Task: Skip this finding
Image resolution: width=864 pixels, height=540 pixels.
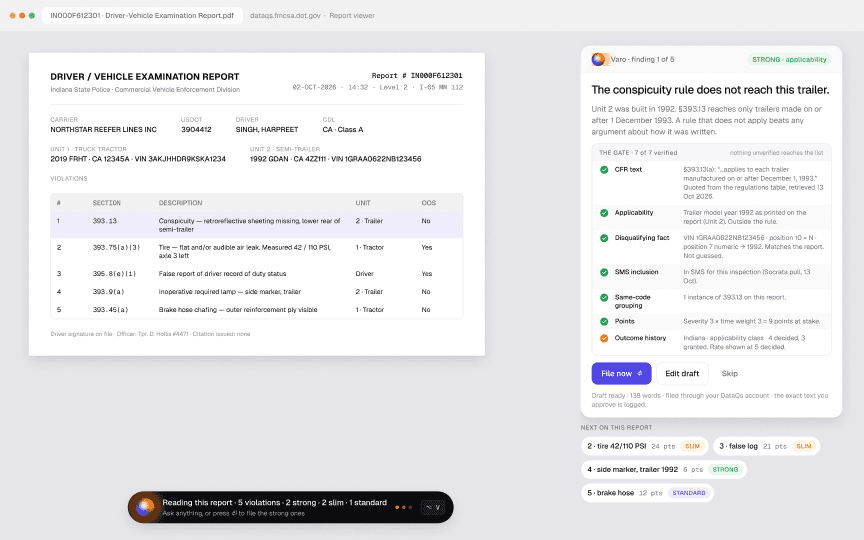Action: (x=730, y=374)
